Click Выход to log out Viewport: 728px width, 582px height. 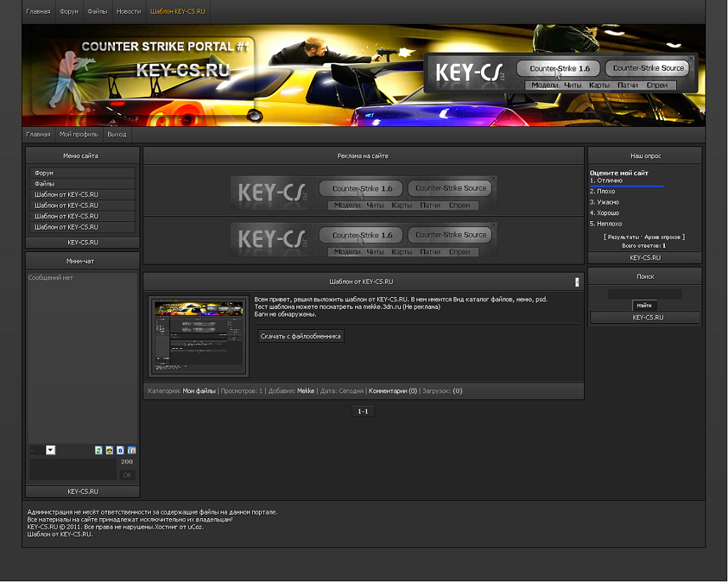pos(117,134)
